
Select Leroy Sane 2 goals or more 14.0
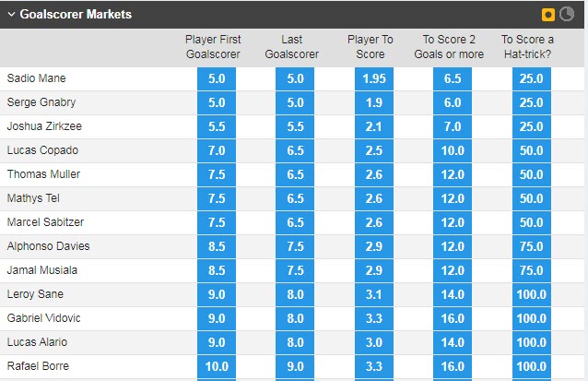tap(453, 294)
